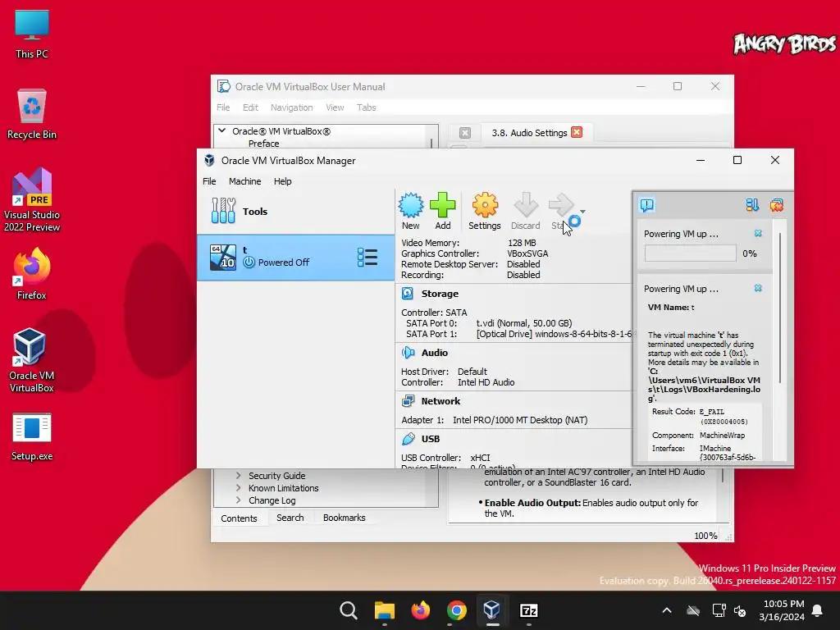
Task: Click the notification center speech bubble icon
Action: point(647,205)
